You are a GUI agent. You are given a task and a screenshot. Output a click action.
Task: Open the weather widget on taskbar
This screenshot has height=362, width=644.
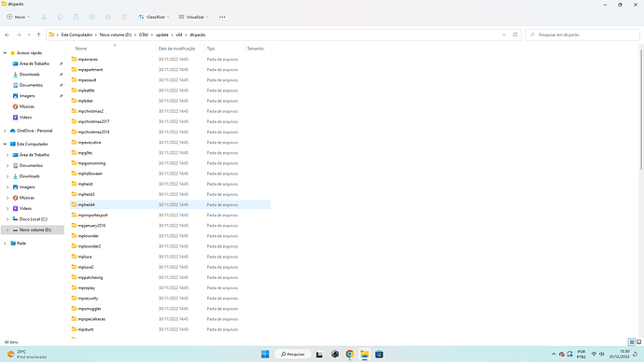(x=27, y=355)
